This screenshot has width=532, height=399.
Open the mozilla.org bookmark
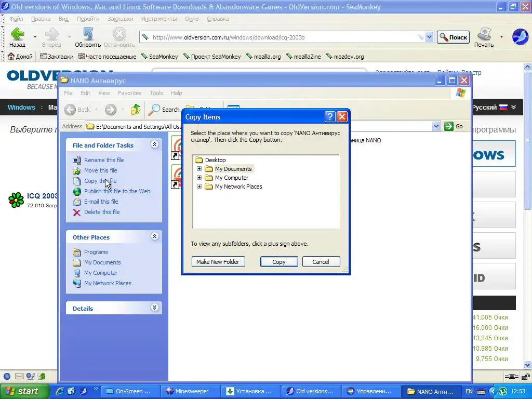tap(263, 56)
